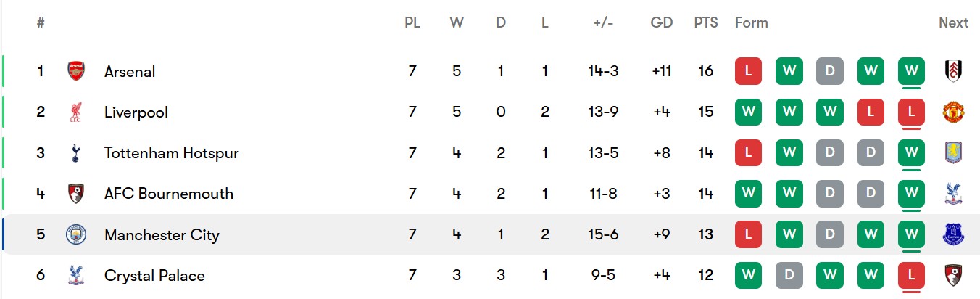The height and width of the screenshot is (299, 980).
Task: Click the Form column header
Action: point(751,22)
